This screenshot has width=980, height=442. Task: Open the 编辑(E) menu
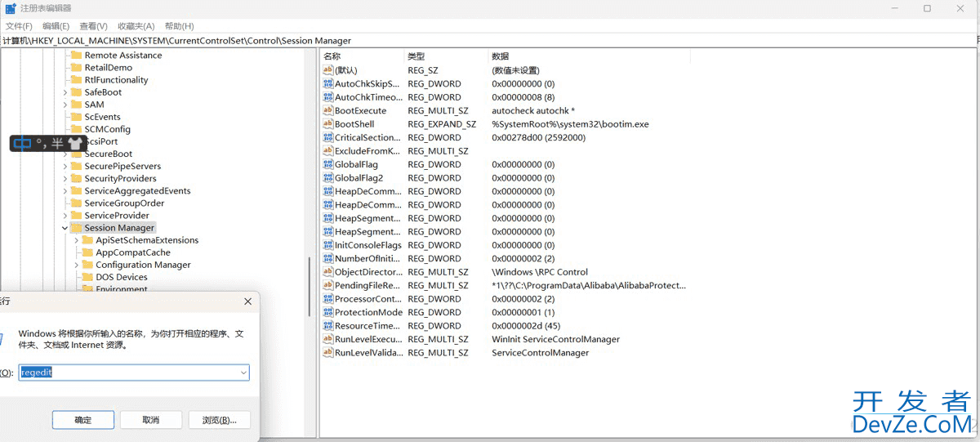(56, 26)
